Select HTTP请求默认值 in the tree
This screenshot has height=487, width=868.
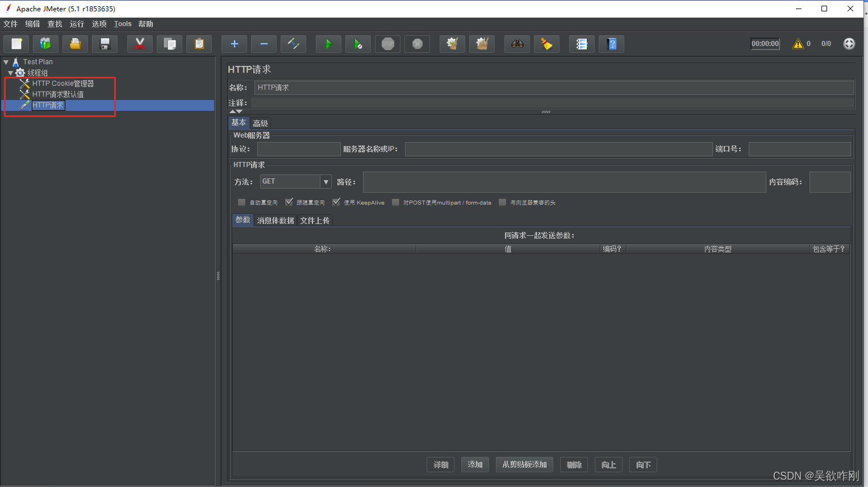coord(58,94)
